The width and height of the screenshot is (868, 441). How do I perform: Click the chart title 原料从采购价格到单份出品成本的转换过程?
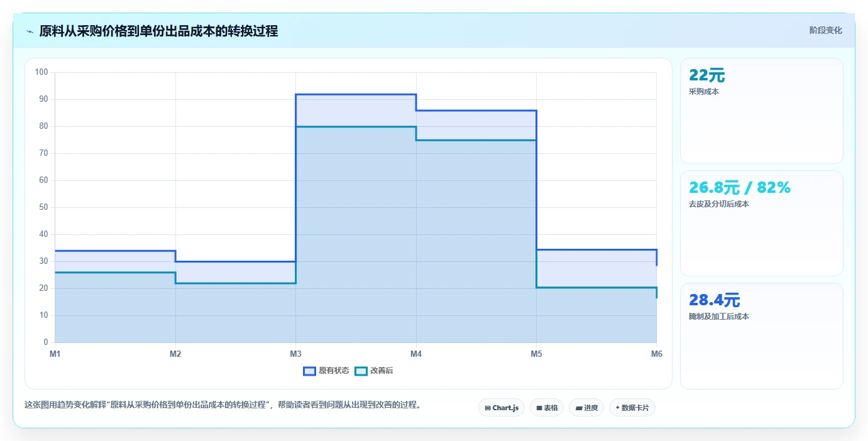tap(158, 31)
